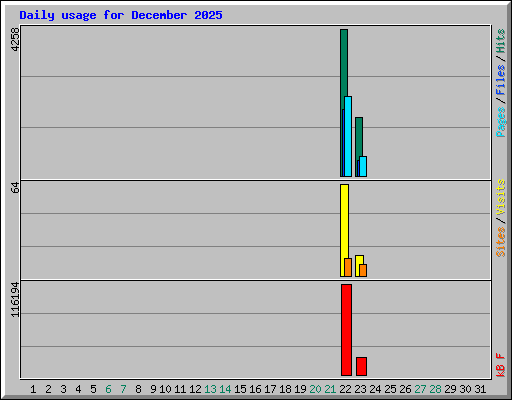Click the red 'kB F' legend label
Image resolution: width=512 pixels, height=400 pixels.
501,365
